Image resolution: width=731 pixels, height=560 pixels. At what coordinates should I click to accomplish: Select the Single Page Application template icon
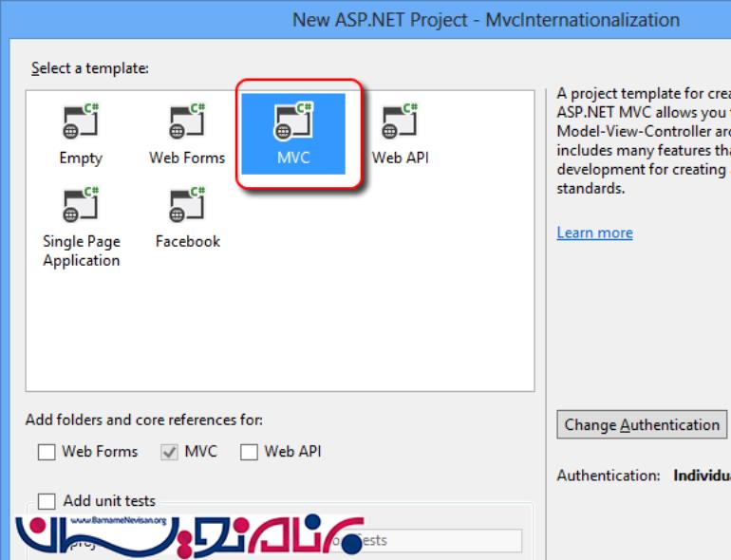click(81, 205)
